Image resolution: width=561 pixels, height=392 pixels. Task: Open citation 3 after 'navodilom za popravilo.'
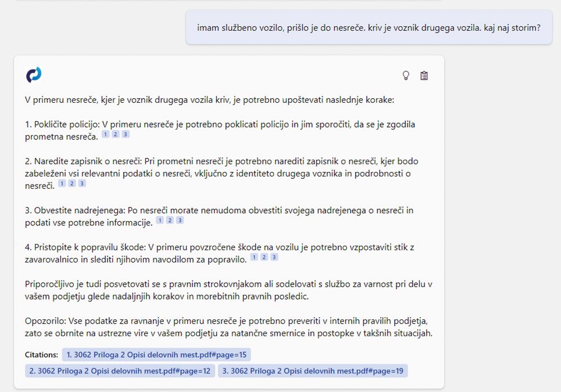point(274,257)
